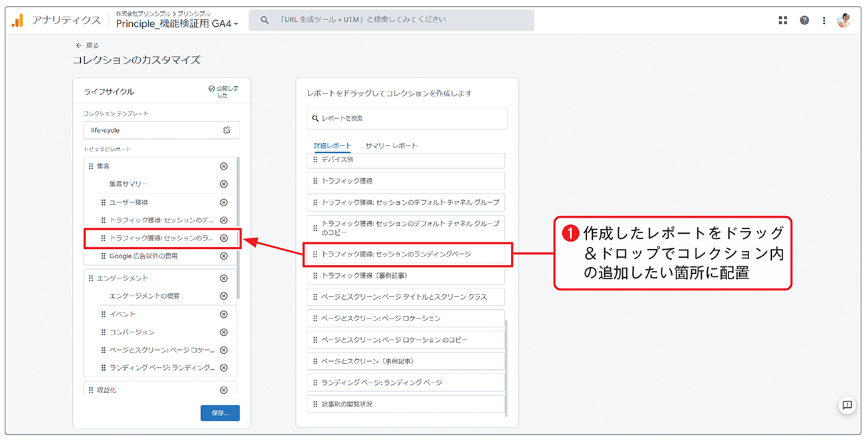The height and width of the screenshot is (444, 868).
Task: Grab the drag handle of 記事別の閲覧状況 report
Action: click(x=316, y=405)
